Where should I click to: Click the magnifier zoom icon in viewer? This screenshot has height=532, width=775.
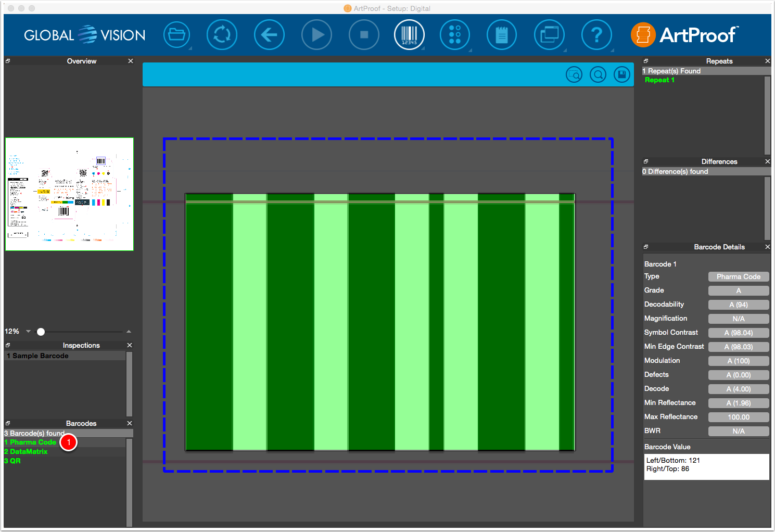[x=598, y=75]
